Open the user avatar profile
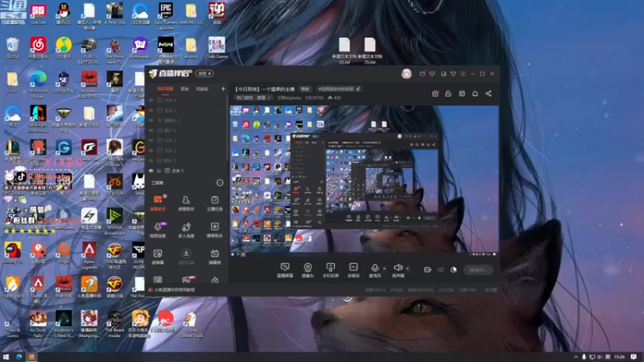The width and height of the screenshot is (644, 362). coord(407,74)
